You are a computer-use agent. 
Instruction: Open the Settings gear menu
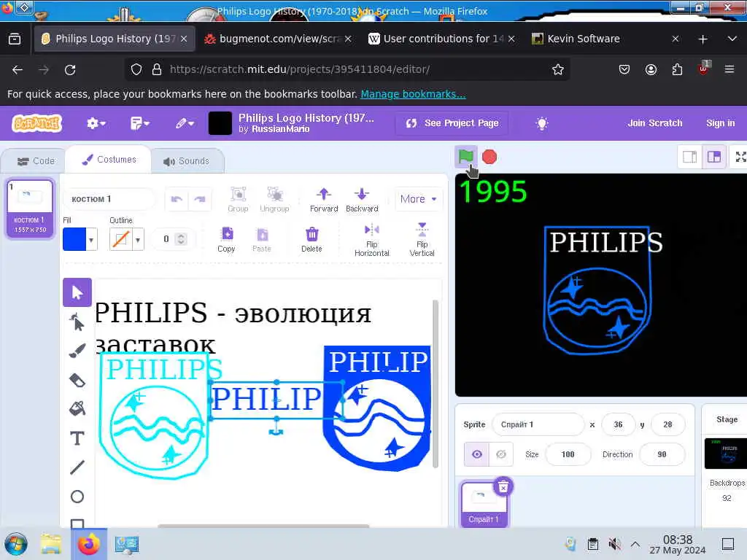(x=96, y=123)
